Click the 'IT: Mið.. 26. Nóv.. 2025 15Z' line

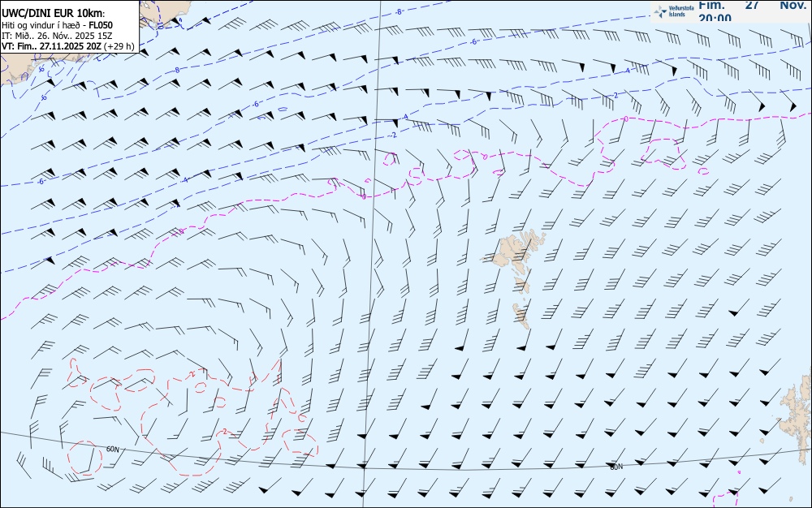tap(57, 36)
